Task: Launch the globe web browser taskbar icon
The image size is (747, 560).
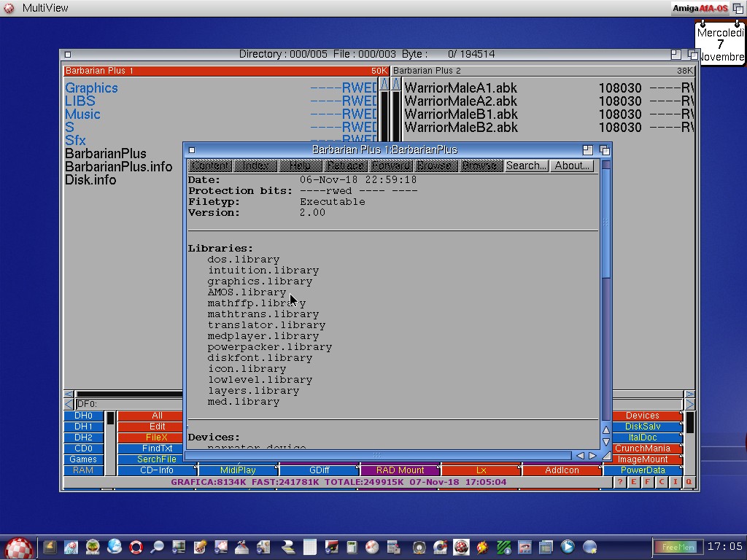Action: (x=115, y=546)
